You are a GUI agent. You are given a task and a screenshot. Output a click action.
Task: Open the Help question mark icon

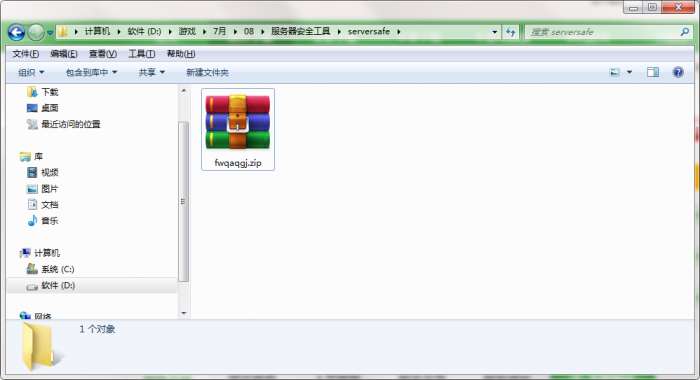coord(678,72)
